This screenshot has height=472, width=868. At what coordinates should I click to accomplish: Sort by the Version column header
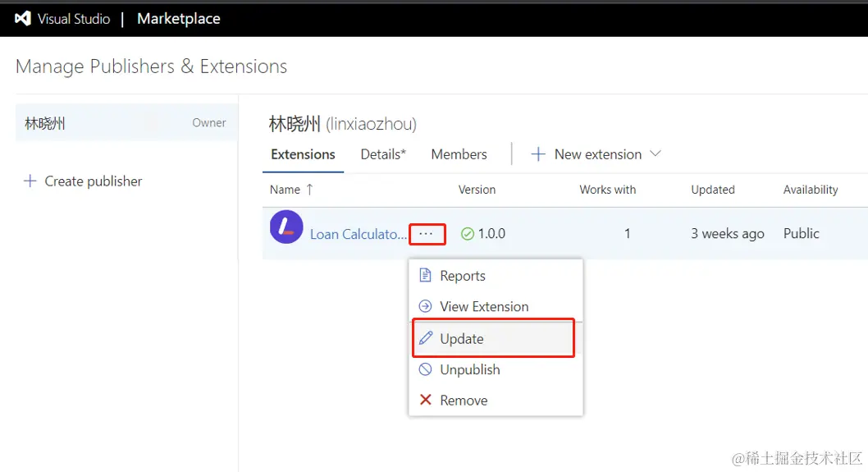pos(477,190)
